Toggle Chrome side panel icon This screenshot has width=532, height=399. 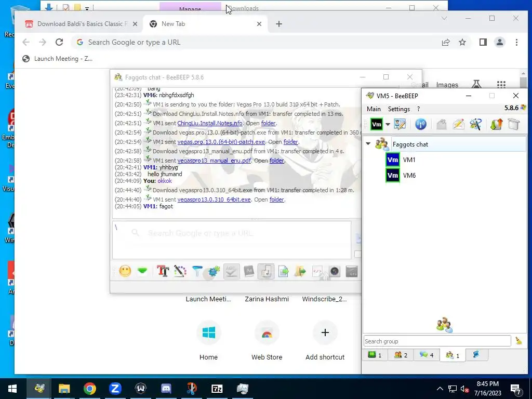click(483, 42)
